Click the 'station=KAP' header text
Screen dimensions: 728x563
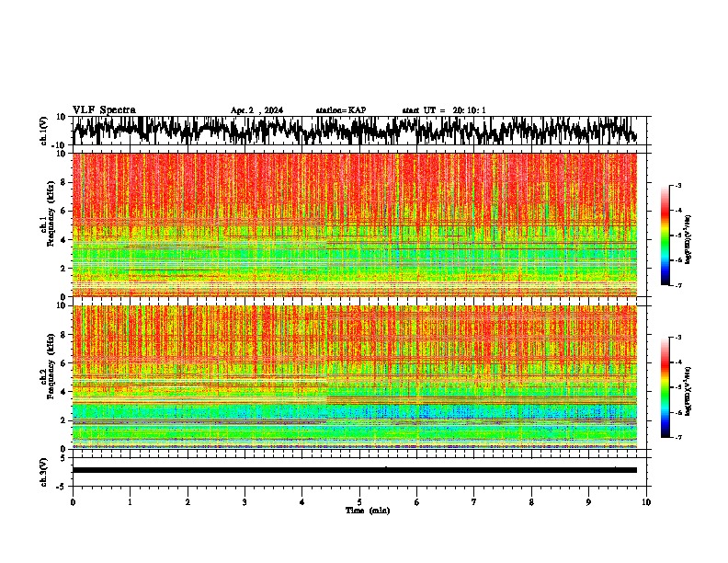click(x=341, y=110)
